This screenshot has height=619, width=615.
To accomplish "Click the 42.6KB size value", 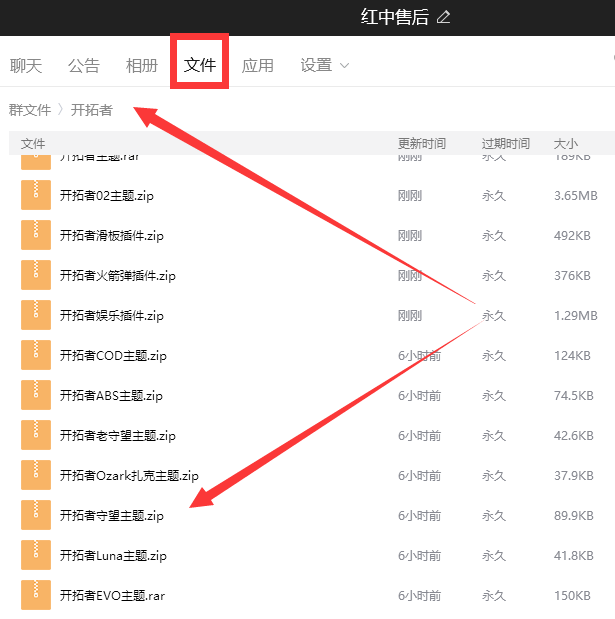I will click(x=574, y=435).
